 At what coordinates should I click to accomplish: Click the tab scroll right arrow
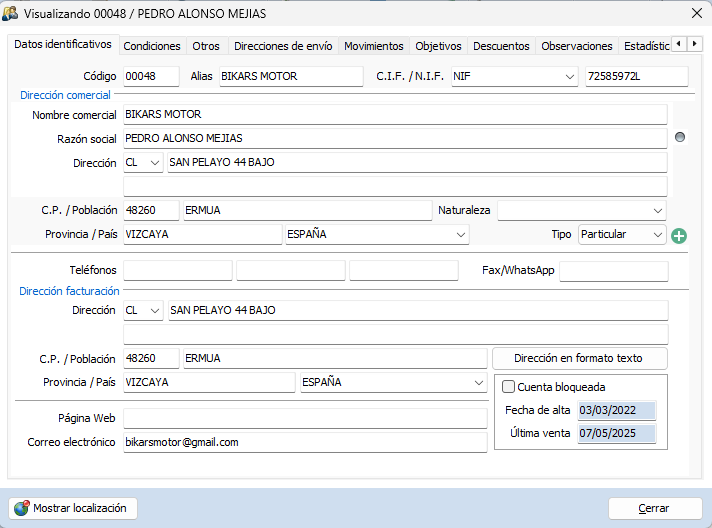pos(693,45)
